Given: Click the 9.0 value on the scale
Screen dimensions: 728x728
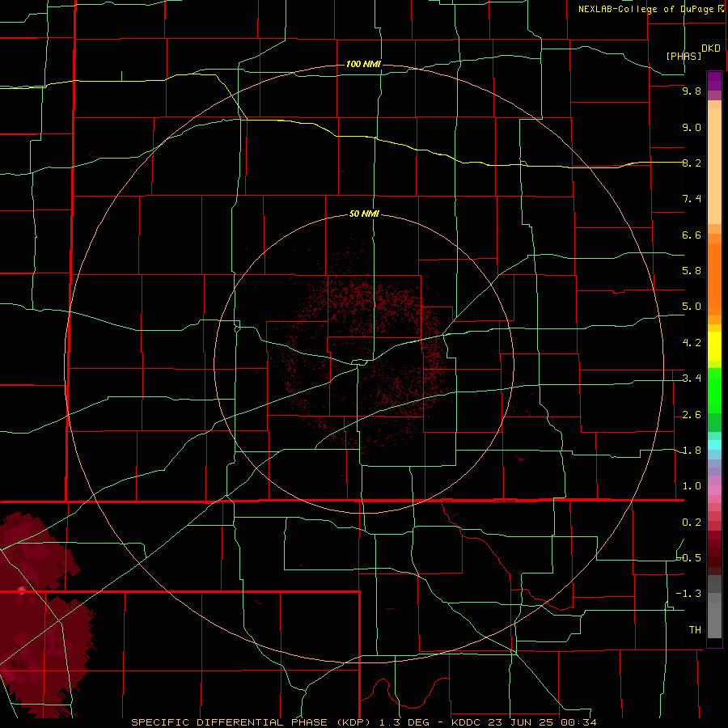Looking at the screenshot, I should pos(692,127).
